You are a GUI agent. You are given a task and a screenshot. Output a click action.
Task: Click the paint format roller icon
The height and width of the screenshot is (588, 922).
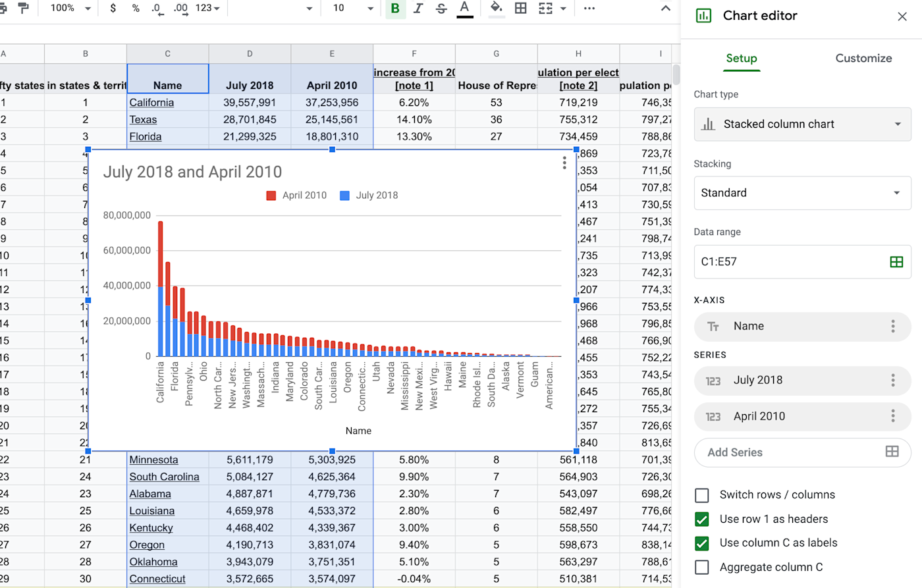pos(24,8)
